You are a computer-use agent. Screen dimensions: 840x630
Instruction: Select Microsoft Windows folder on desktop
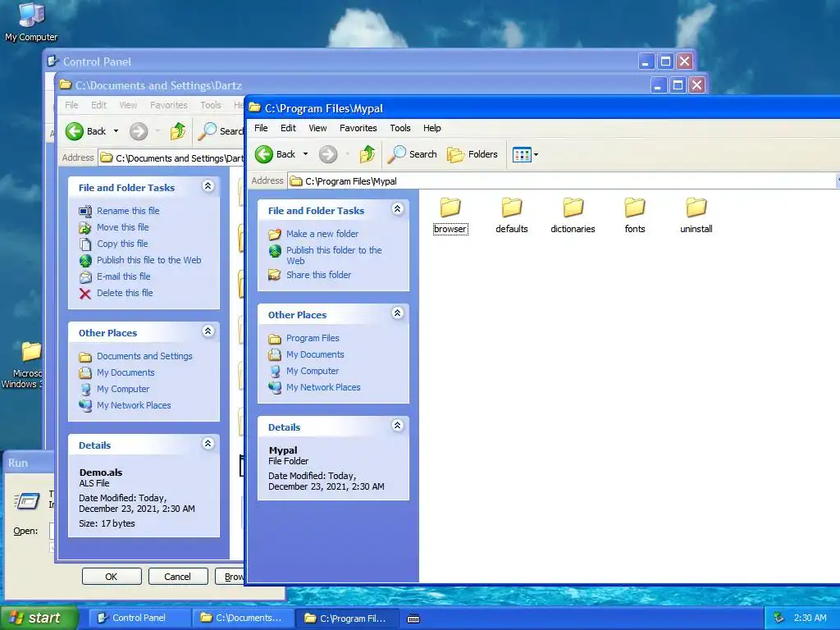24,365
